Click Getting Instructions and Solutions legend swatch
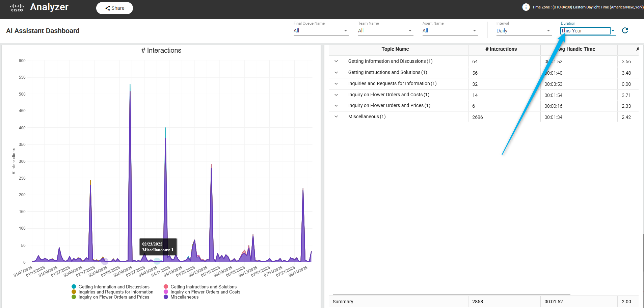The width and height of the screenshot is (644, 308). 166,287
